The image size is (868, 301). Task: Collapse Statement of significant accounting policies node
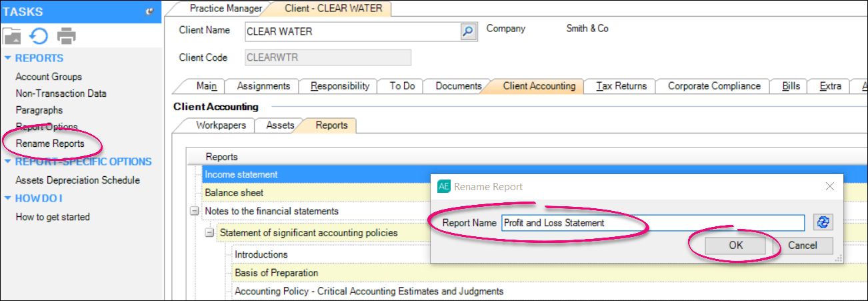pyautogui.click(x=210, y=233)
